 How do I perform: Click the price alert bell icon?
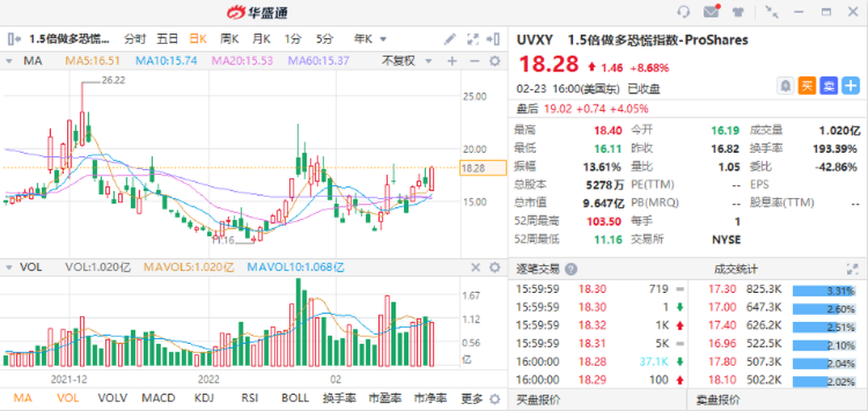pyautogui.click(x=784, y=86)
